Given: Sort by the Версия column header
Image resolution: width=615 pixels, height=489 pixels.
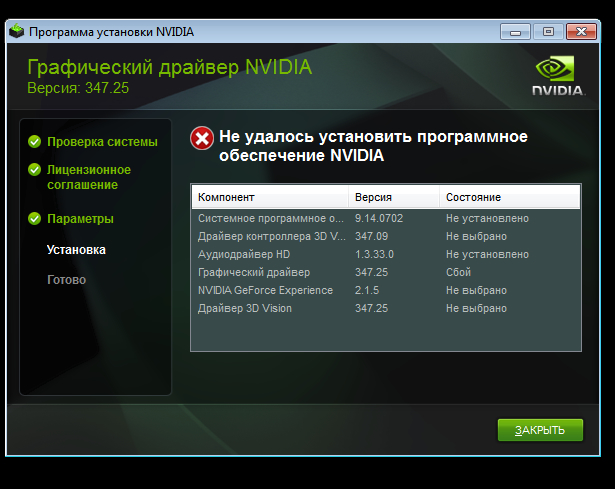Looking at the screenshot, I should coord(394,197).
